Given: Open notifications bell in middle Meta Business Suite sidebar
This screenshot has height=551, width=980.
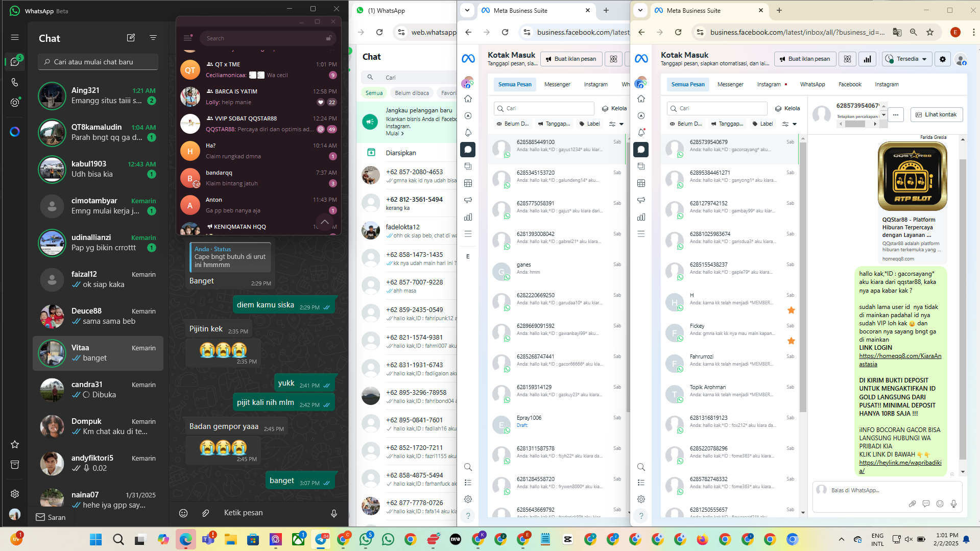Looking at the screenshot, I should click(468, 132).
